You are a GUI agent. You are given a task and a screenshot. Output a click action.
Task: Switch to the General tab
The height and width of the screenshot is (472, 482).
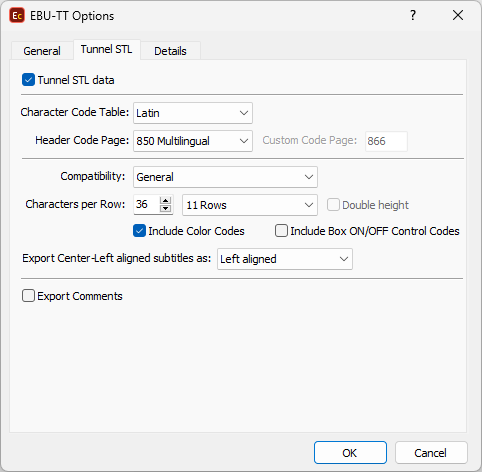(x=42, y=51)
